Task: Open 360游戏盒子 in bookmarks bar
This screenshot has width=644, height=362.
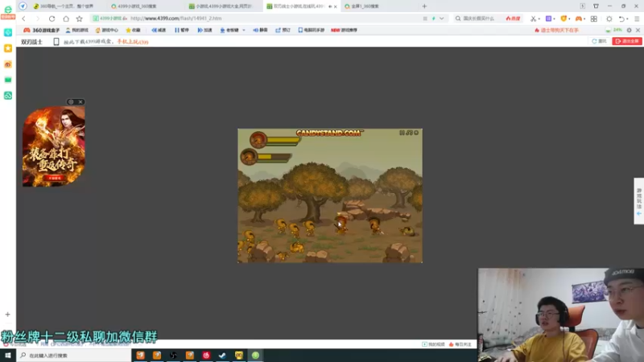Action: pyautogui.click(x=41, y=31)
